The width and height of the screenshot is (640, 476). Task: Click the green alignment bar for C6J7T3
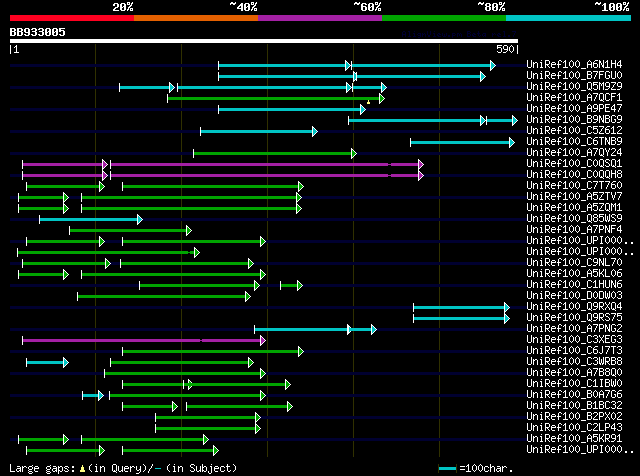213,351
